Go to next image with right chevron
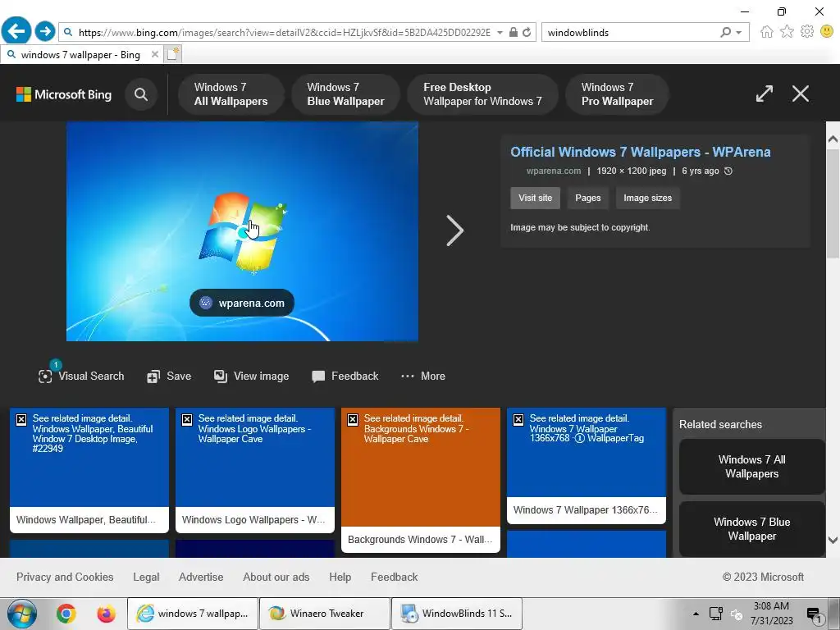840x630 pixels. coord(454,231)
